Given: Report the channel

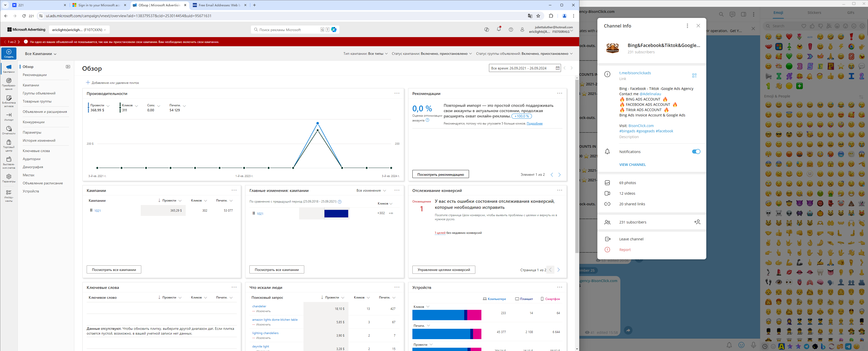Looking at the screenshot, I should (625, 250).
